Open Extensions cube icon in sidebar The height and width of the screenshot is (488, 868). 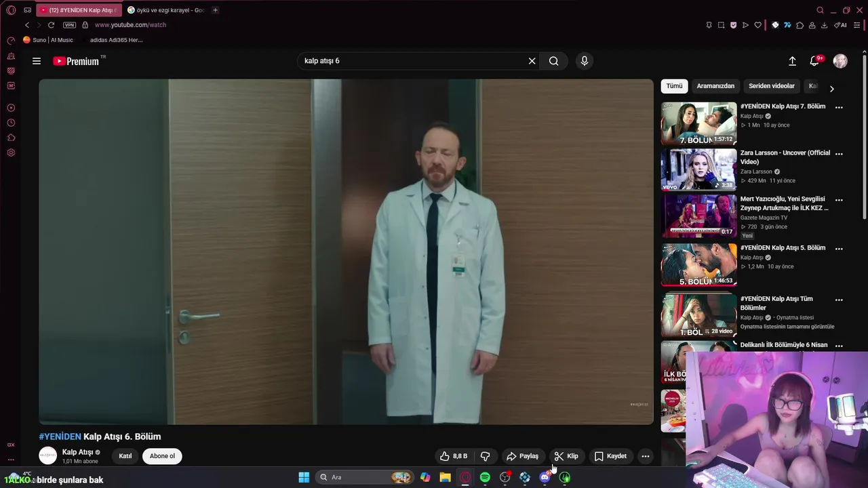11,138
